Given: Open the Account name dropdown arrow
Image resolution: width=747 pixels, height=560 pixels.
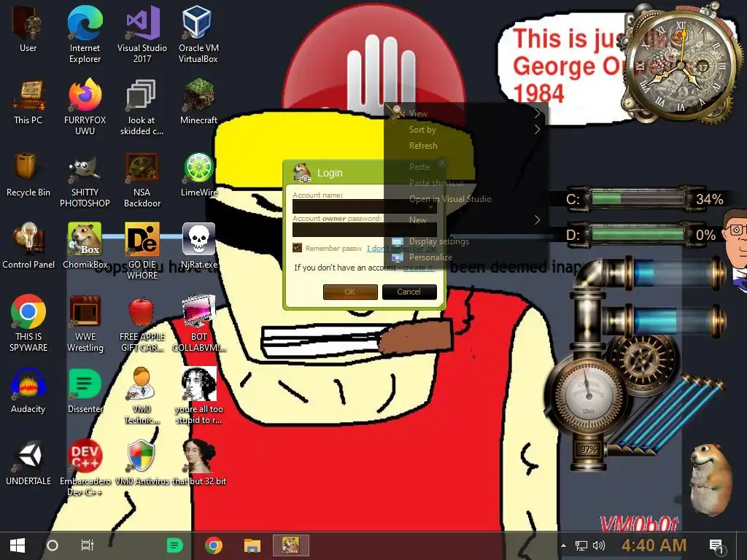Looking at the screenshot, I should (x=430, y=207).
